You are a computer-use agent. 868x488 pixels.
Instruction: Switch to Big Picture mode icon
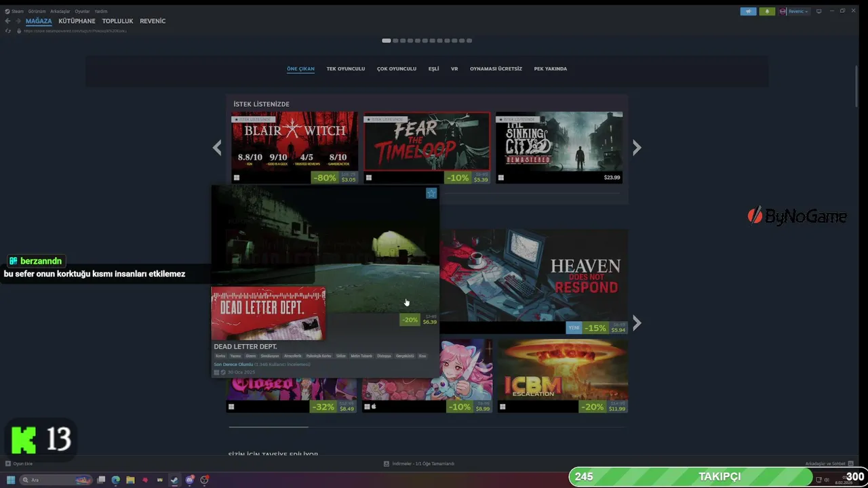point(819,12)
